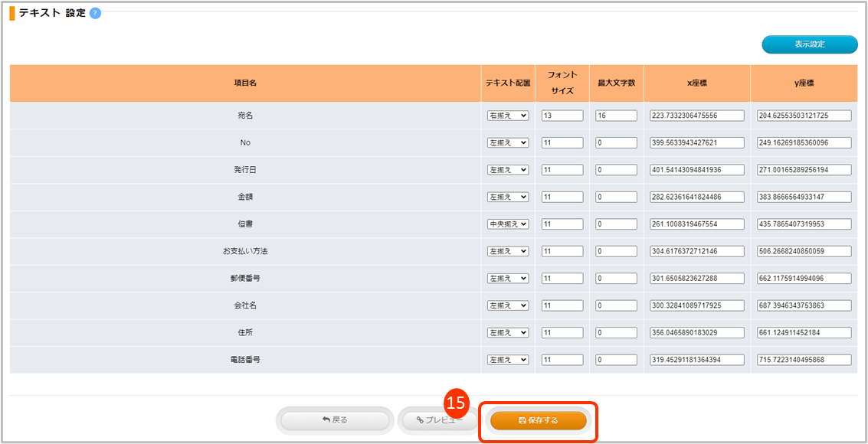Click max characters field for 住所
This screenshot has width=868, height=444.
(x=616, y=333)
